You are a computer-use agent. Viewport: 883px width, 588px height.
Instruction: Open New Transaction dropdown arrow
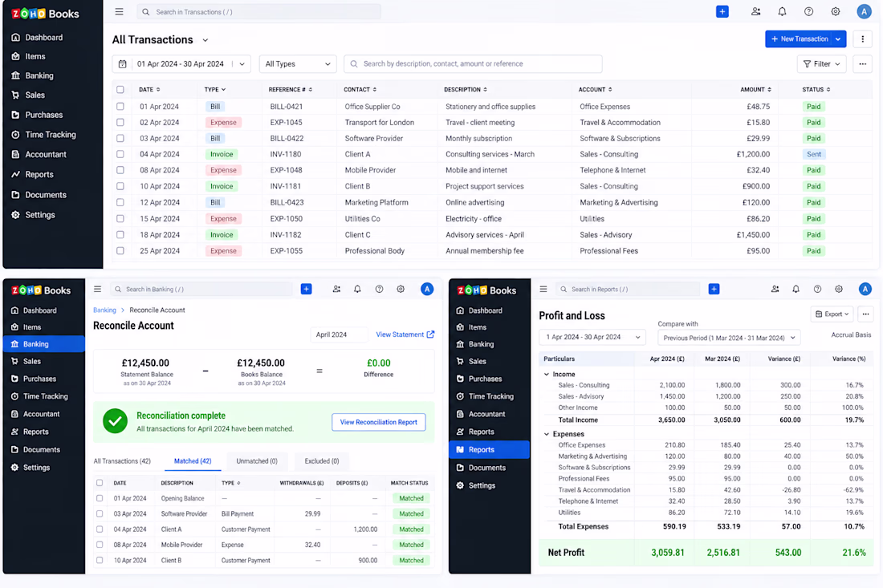839,39
